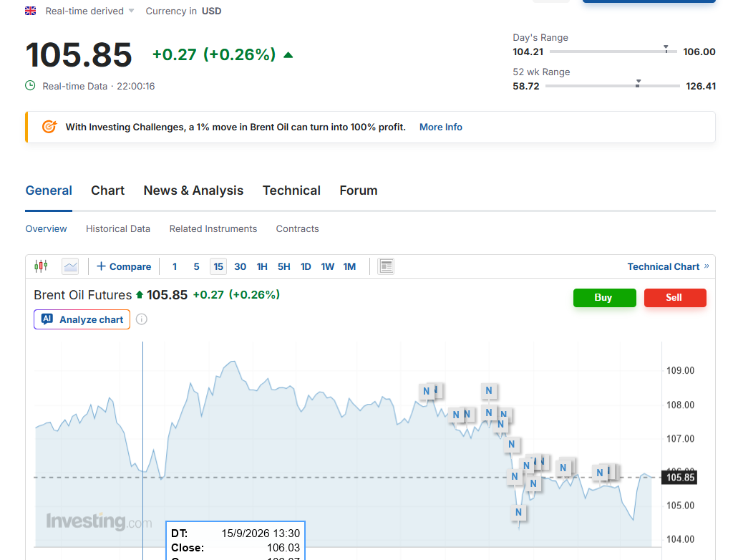The width and height of the screenshot is (733, 560).
Task: Select the 1W chart interval
Action: pos(327,266)
